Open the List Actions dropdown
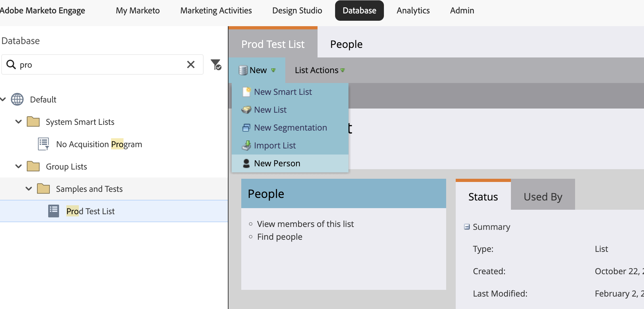644x309 pixels. coord(320,70)
